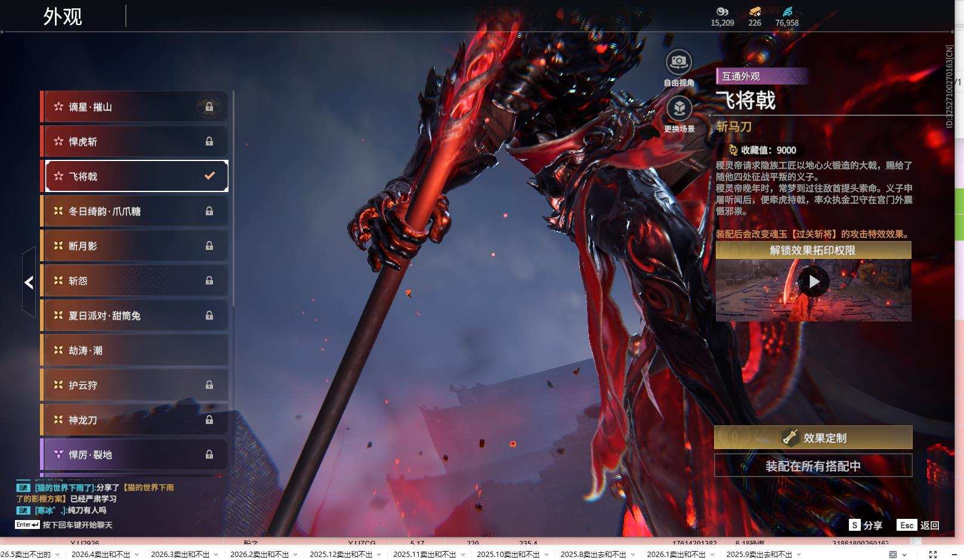Open dropdown arrow of 2026.2卖出和不出 sheet
964x560 pixels.
295,555
